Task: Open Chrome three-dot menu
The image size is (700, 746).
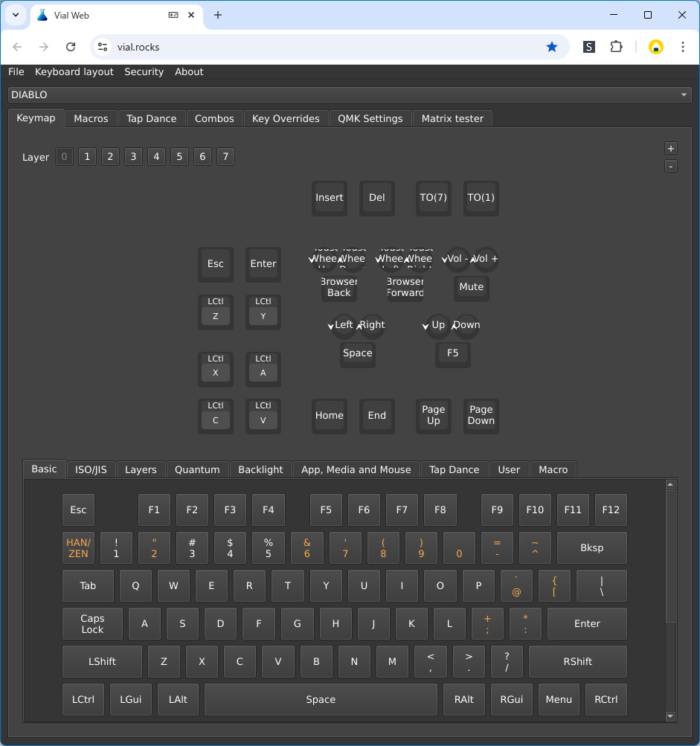Action: tap(682, 47)
